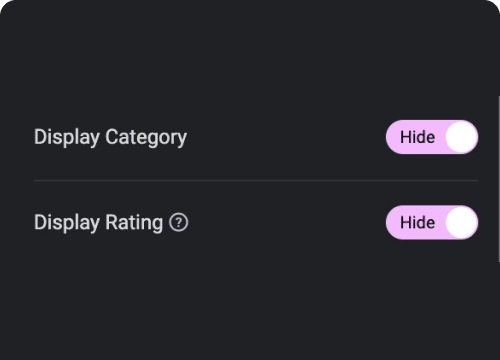Toggle the Display Category switch
500x360 pixels.
[x=432, y=137]
